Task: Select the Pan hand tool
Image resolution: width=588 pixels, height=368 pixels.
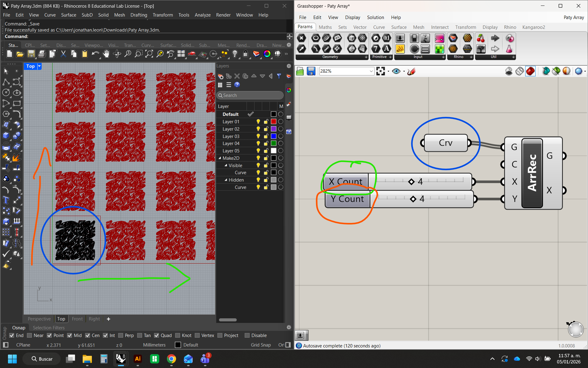Action: coord(106,54)
